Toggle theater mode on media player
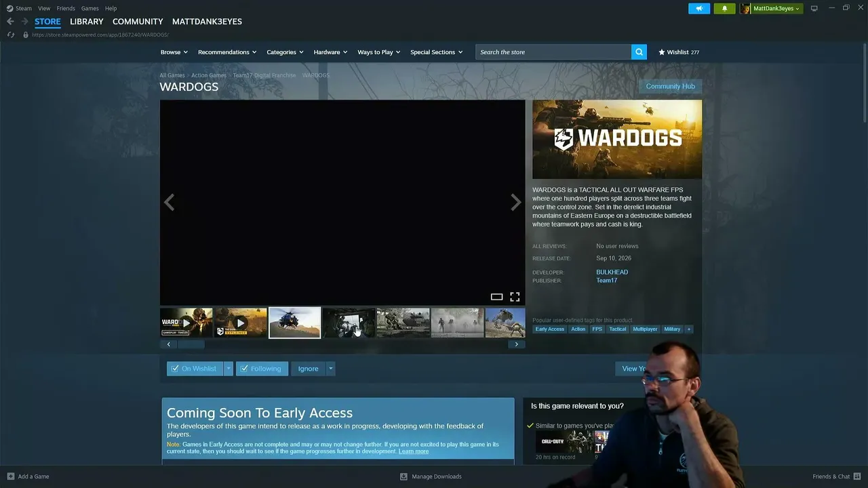This screenshot has height=488, width=868. click(x=496, y=297)
